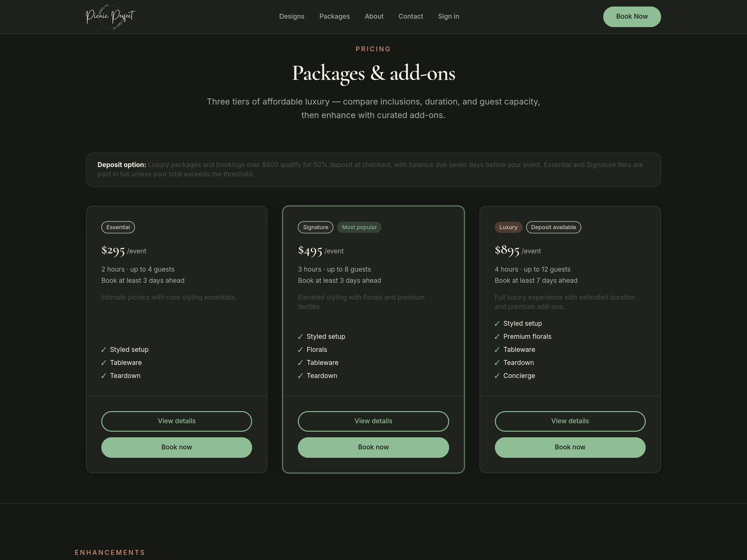The height and width of the screenshot is (560, 747).
Task: Click the Luxury card Teardown checkmark
Action: [497, 363]
